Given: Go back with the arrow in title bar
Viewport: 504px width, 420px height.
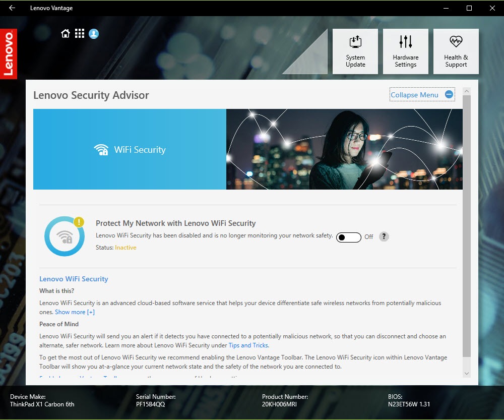Looking at the screenshot, I should tap(12, 8).
